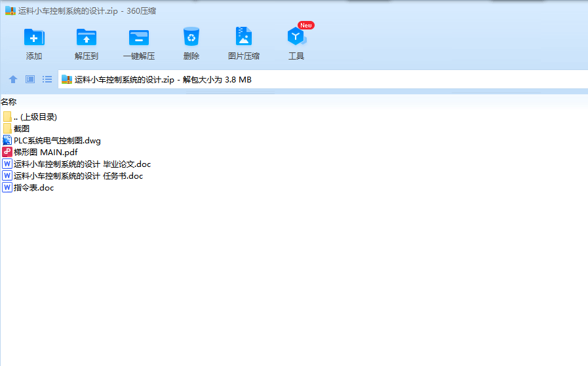Switch to the thumbnail view icon
The height and width of the screenshot is (366, 588).
click(x=30, y=79)
